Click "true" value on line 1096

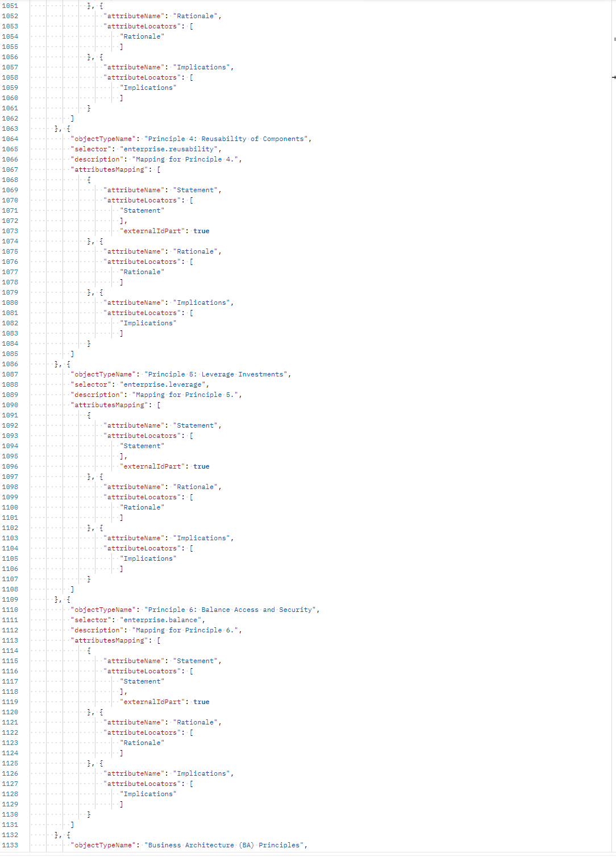point(201,466)
